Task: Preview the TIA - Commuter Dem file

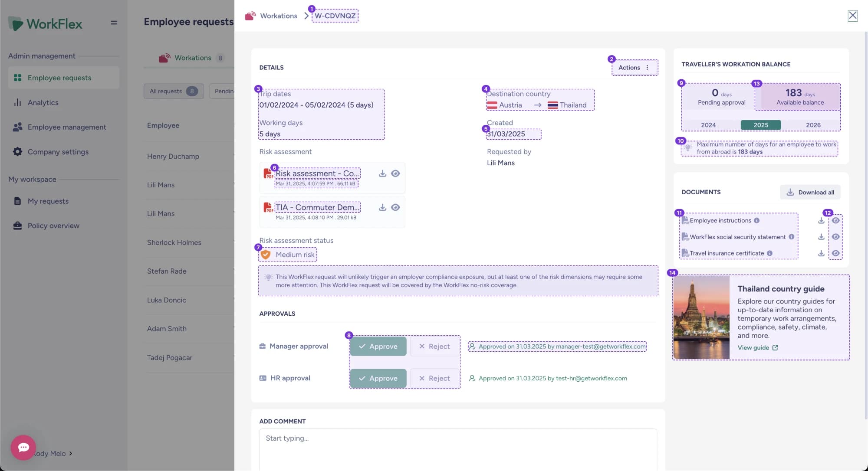Action: click(x=395, y=207)
